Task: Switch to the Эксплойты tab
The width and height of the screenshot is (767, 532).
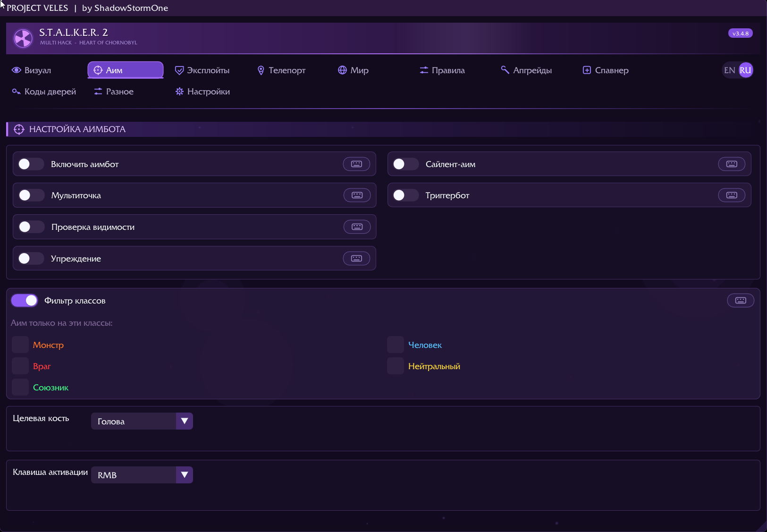Action: [202, 70]
